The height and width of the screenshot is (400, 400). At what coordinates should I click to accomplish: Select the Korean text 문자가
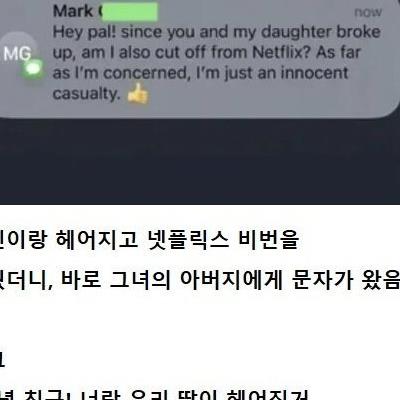coord(322,280)
